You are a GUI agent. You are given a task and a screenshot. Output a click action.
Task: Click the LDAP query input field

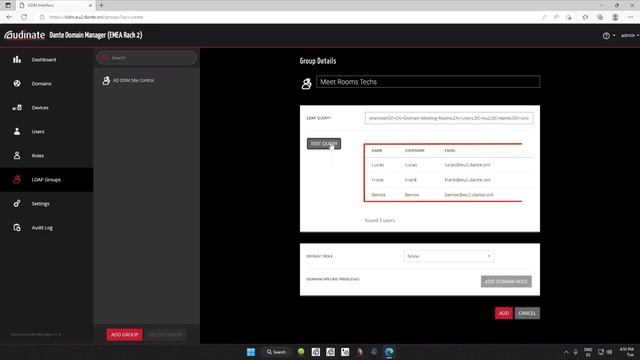[449, 118]
